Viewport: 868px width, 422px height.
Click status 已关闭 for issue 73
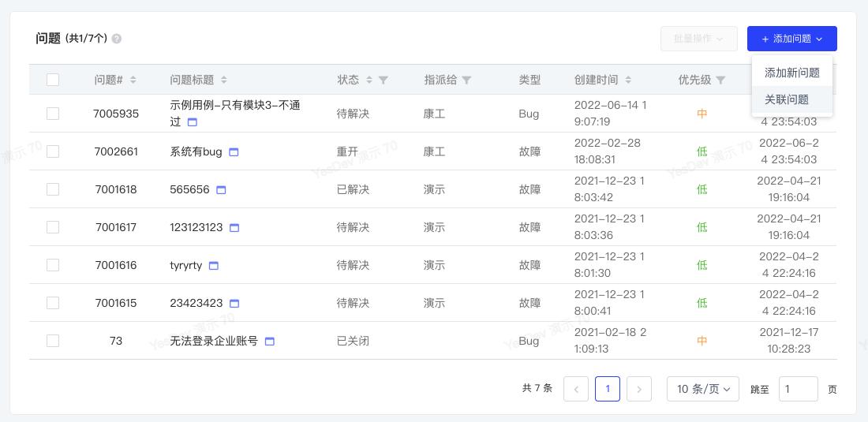point(354,341)
